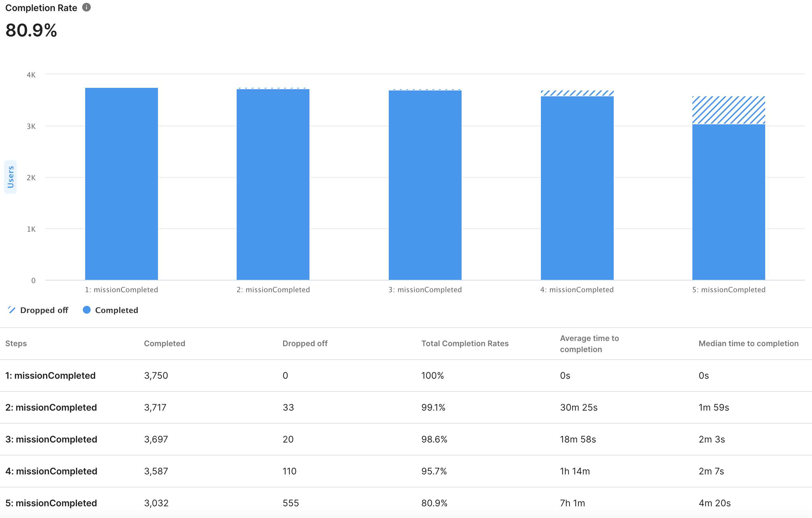This screenshot has height=518, width=812.
Task: Click the Users axis label
Action: [10, 177]
